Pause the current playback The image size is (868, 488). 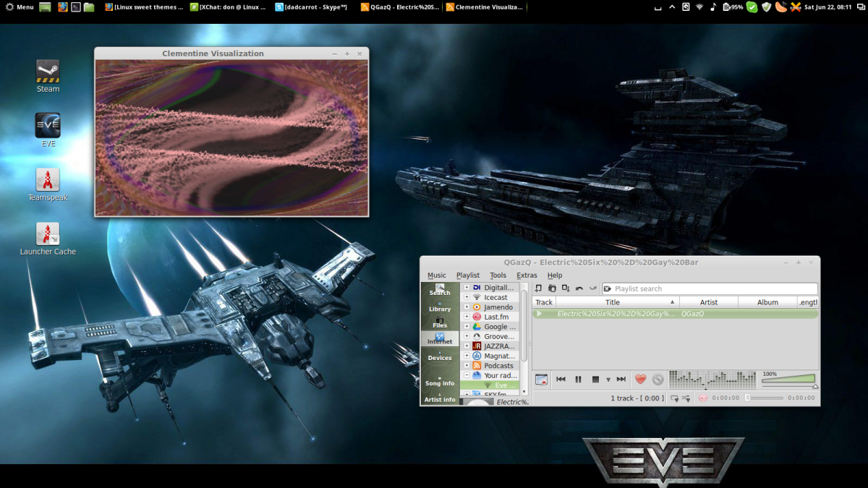point(578,379)
